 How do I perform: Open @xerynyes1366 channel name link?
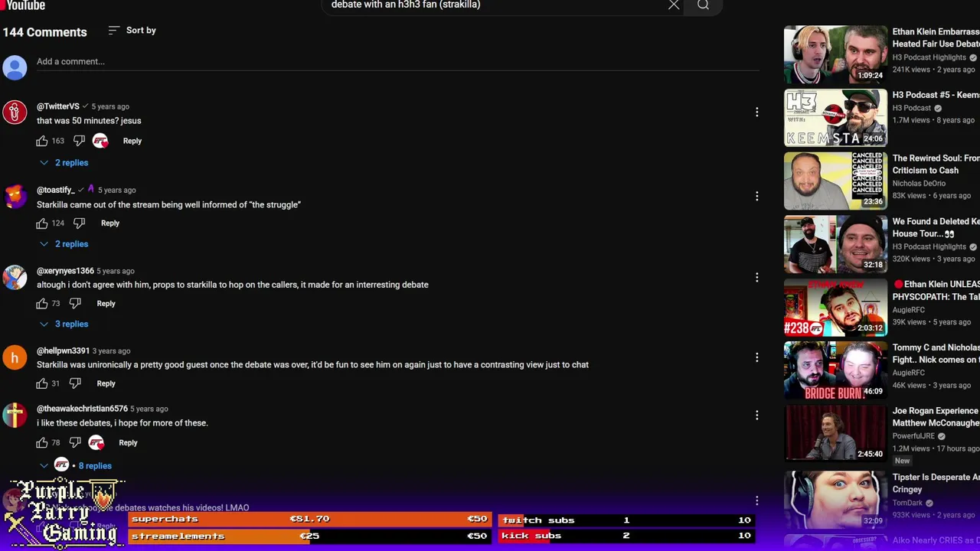[x=65, y=271]
